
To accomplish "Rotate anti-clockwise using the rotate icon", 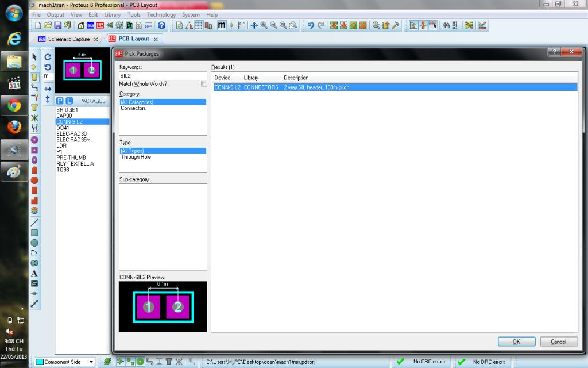I will click(x=48, y=67).
